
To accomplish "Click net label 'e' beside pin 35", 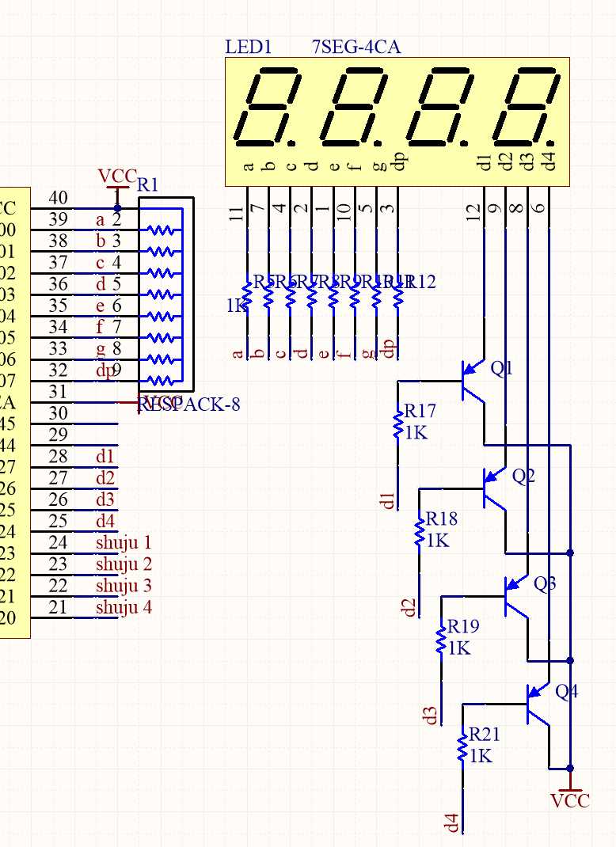I will point(100,306).
